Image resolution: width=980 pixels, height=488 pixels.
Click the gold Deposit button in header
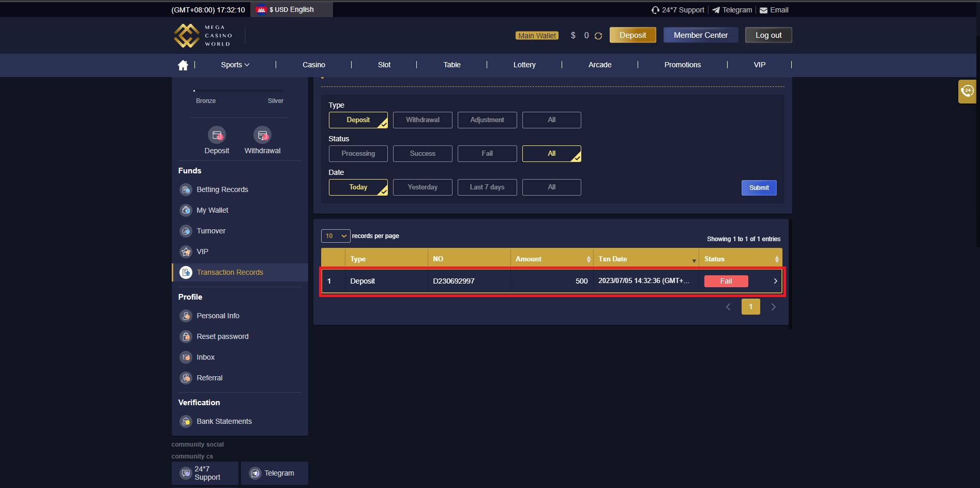(x=633, y=35)
